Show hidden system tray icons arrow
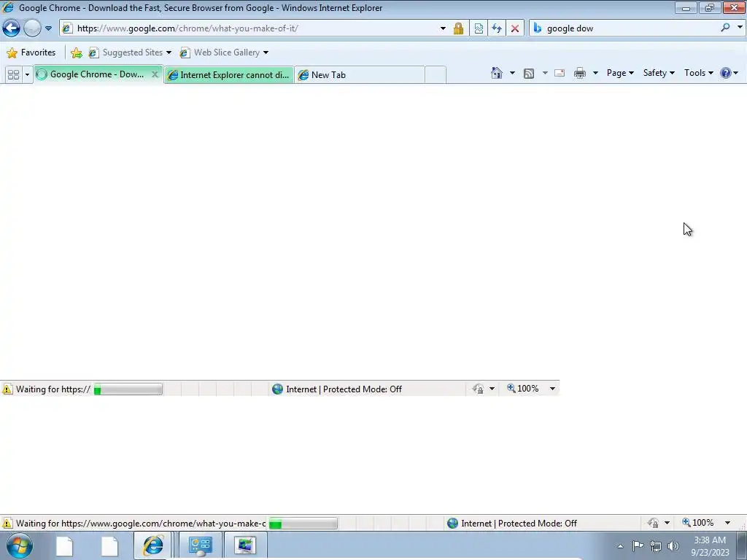 click(620, 546)
